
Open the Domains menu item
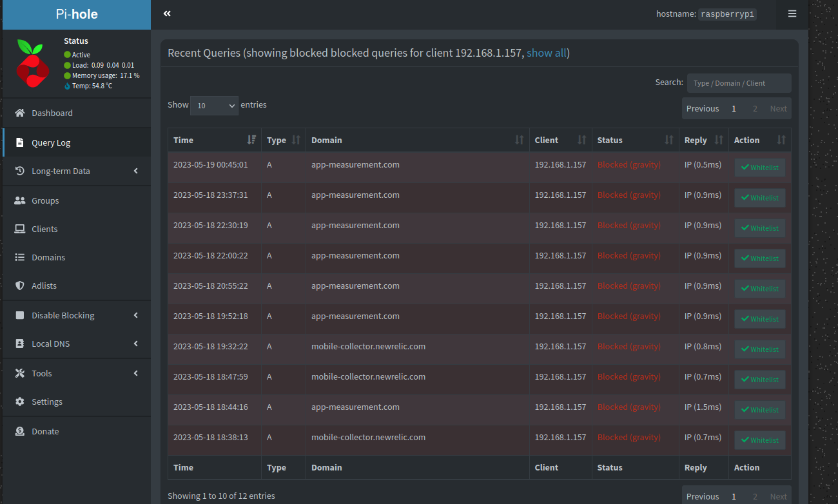pyautogui.click(x=77, y=257)
